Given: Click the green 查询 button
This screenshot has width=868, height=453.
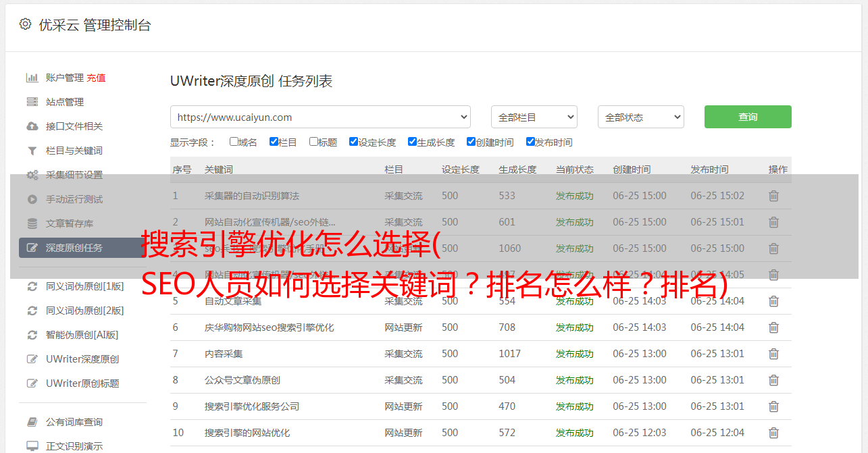Looking at the screenshot, I should click(x=748, y=117).
